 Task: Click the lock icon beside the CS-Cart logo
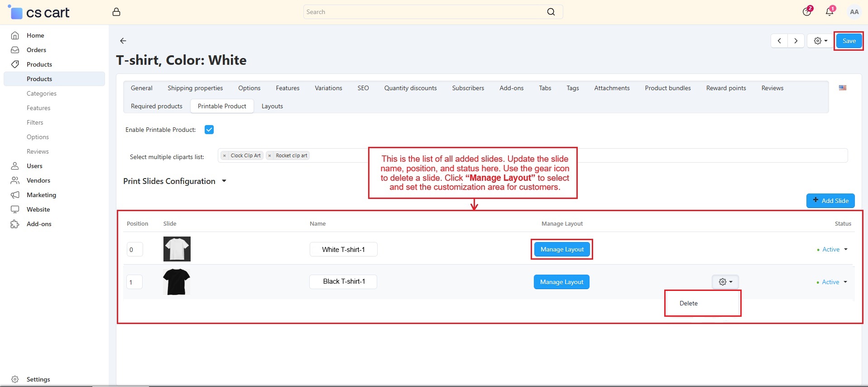pyautogui.click(x=116, y=12)
